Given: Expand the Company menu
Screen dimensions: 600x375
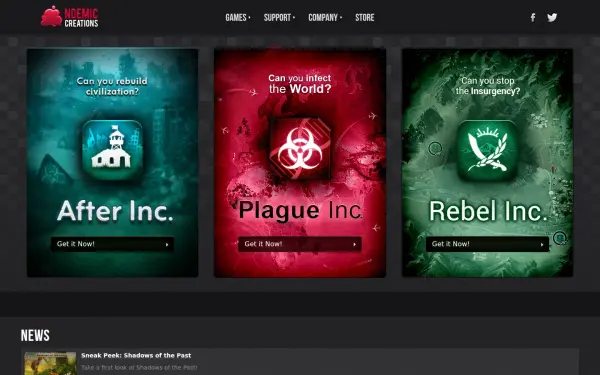Looking at the screenshot, I should coord(325,18).
